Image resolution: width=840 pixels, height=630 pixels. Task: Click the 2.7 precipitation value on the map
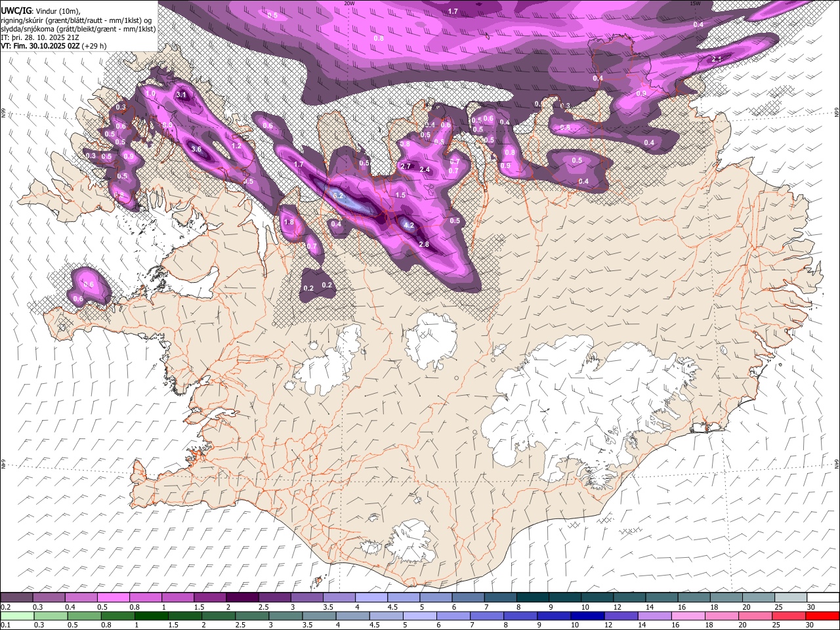(406, 166)
